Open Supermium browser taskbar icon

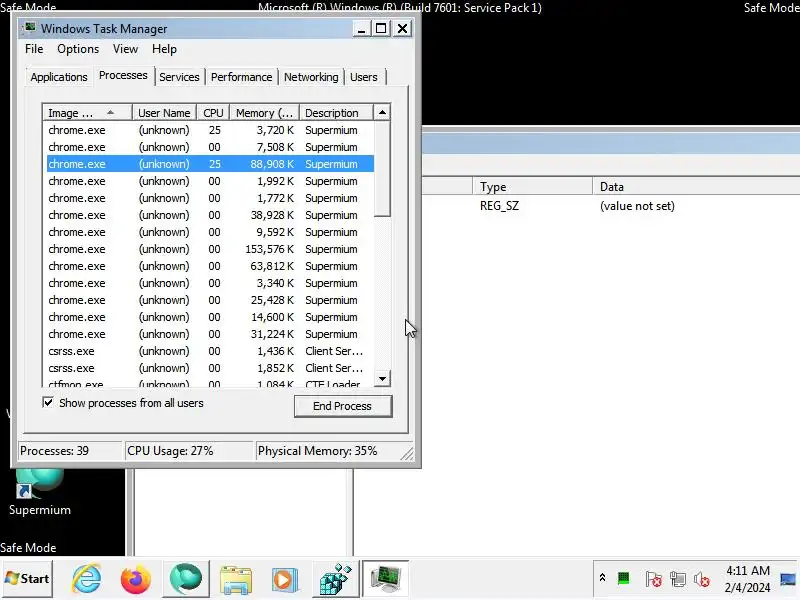pyautogui.click(x=186, y=579)
